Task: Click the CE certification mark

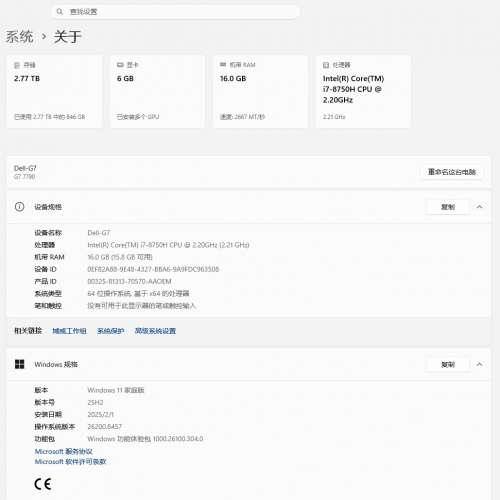Action: pyautogui.click(x=43, y=484)
